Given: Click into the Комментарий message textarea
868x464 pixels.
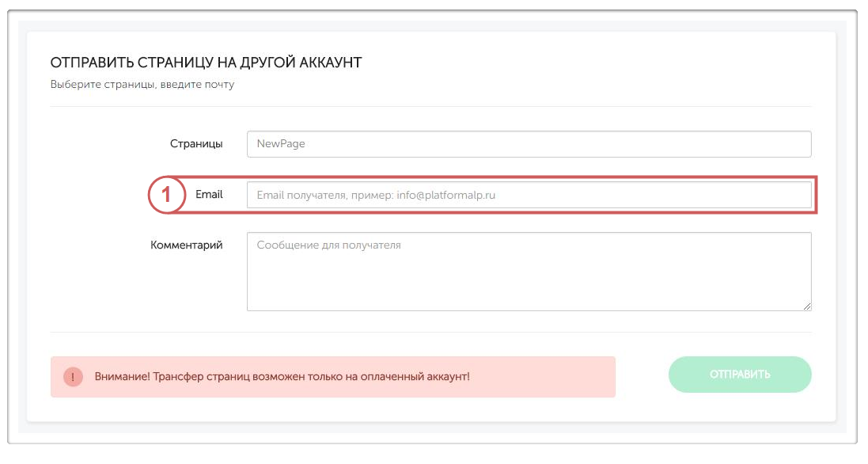Looking at the screenshot, I should point(529,279).
